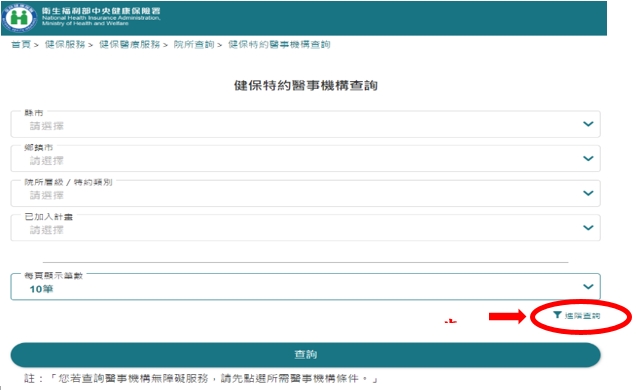Open 院所查詢 breadcrumb link

coord(194,44)
